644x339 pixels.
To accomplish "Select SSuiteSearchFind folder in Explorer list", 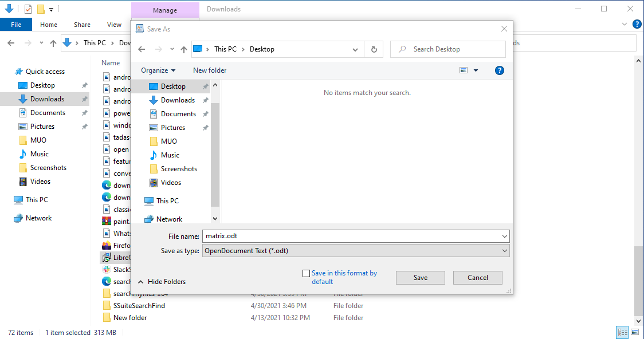I will (139, 306).
